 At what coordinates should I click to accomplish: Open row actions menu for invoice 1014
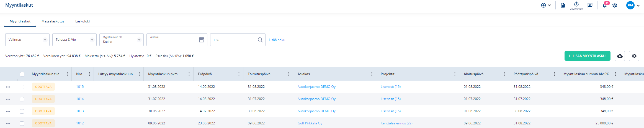[x=8, y=99]
